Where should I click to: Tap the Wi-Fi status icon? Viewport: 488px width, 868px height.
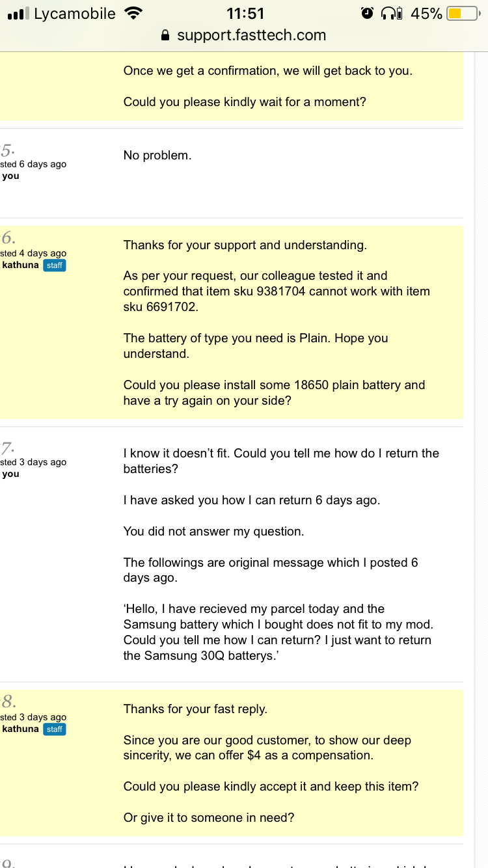(133, 14)
